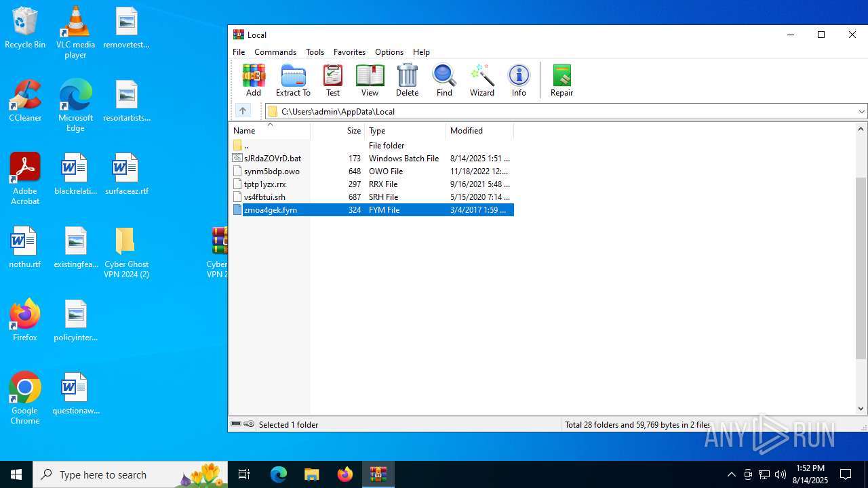Select the parent folder '..' row
The image size is (868, 488).
click(372, 145)
